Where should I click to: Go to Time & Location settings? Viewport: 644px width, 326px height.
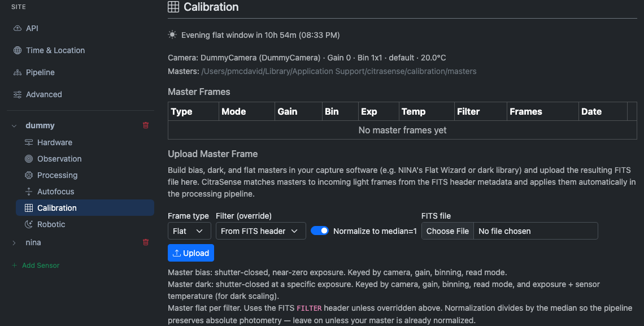(x=55, y=50)
